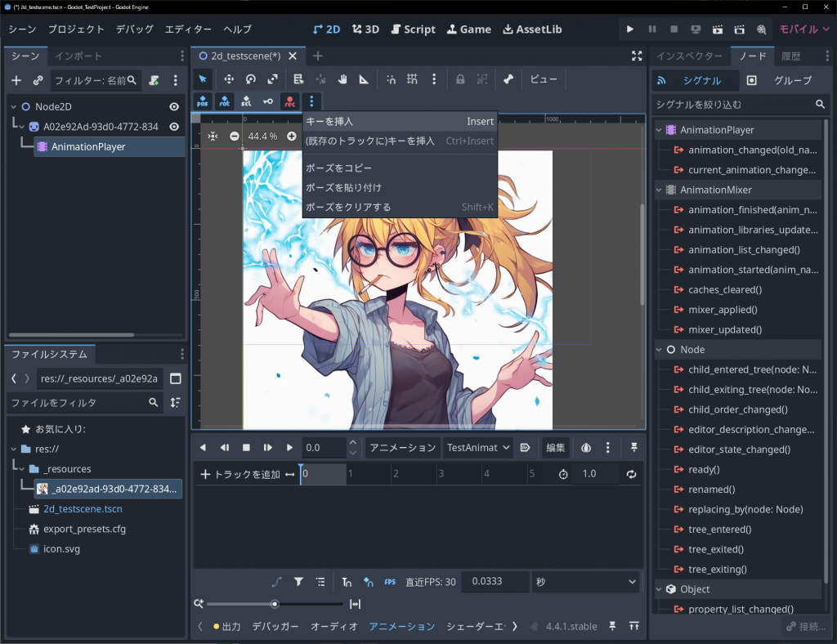Click the Rotate mode tool icon

[251, 79]
